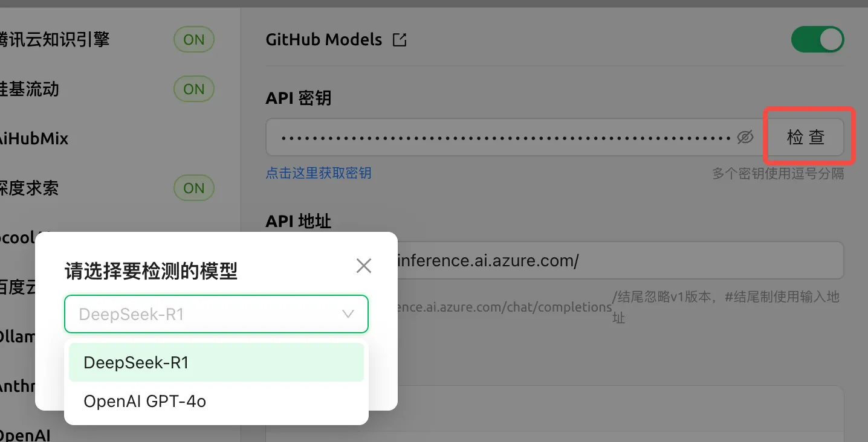Click the 请选择要检测的模型 dialog title
This screenshot has height=442, width=868.
[151, 272]
